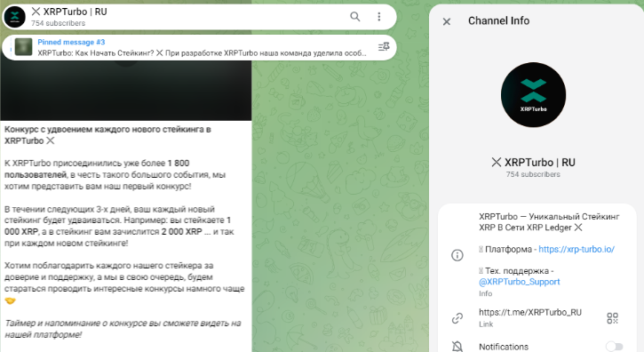Open search in the XRPTurbo channel
The image size is (644, 352).
tap(354, 17)
